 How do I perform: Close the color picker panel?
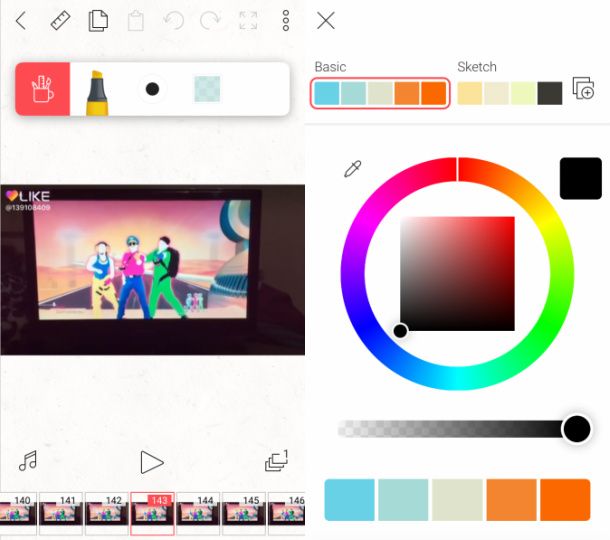(x=326, y=21)
